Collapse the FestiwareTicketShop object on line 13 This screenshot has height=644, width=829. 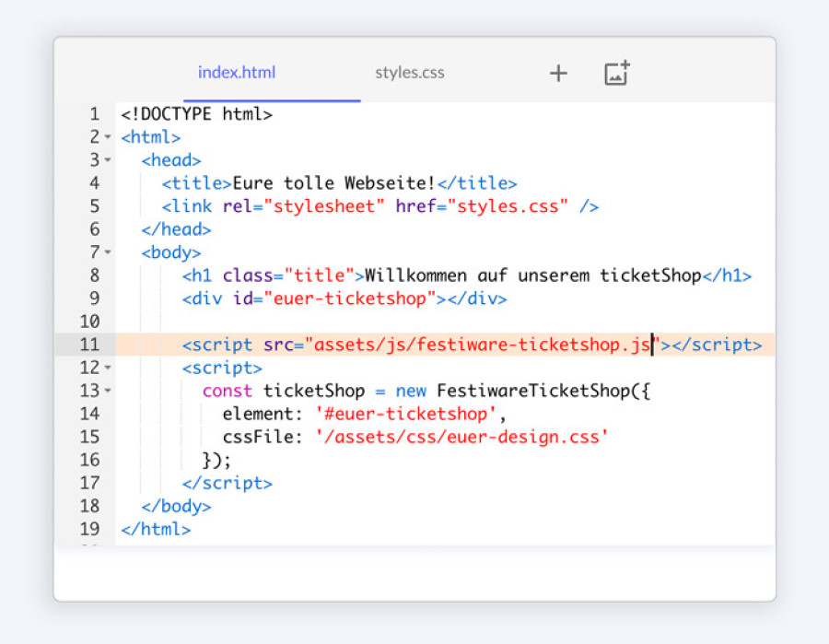108,391
